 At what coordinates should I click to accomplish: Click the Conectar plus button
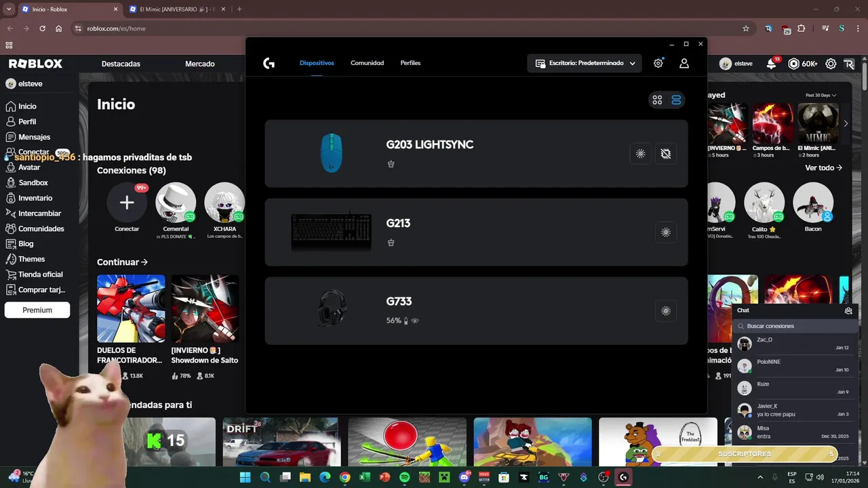click(x=127, y=203)
